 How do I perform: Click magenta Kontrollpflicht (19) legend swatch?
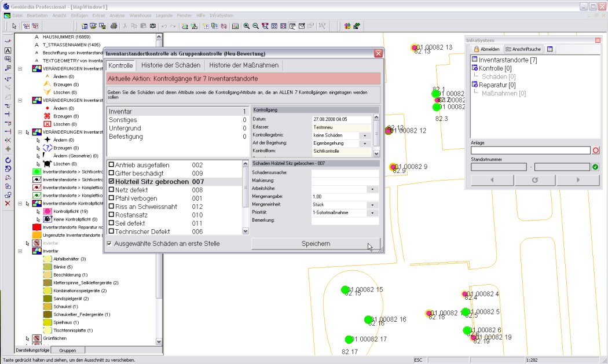[48, 212]
